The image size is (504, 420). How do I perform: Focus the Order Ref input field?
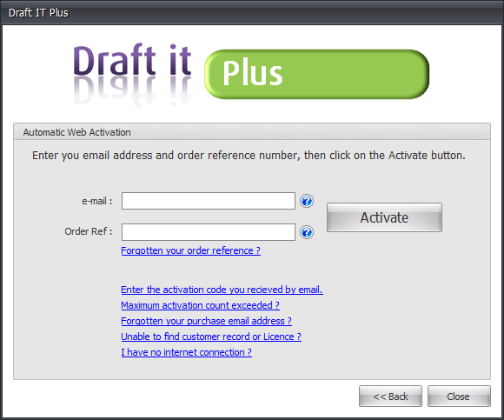209,232
